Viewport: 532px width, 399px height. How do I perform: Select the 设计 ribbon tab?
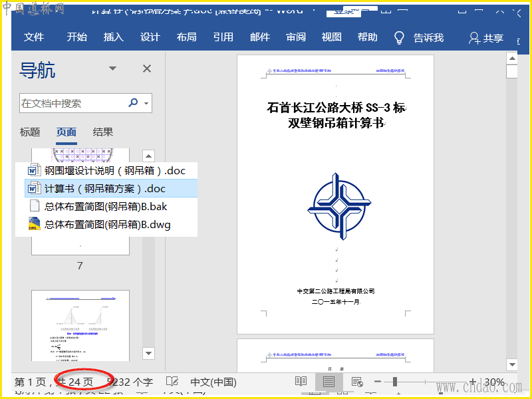[x=150, y=37]
